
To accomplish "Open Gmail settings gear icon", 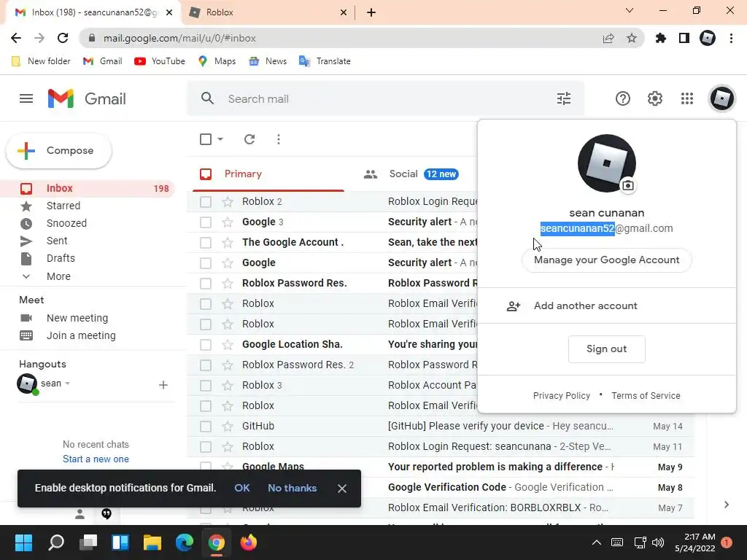I will tap(654, 98).
